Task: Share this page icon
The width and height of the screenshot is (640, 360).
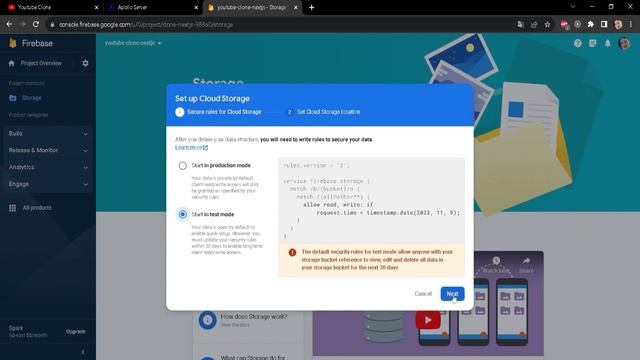Action: click(534, 24)
